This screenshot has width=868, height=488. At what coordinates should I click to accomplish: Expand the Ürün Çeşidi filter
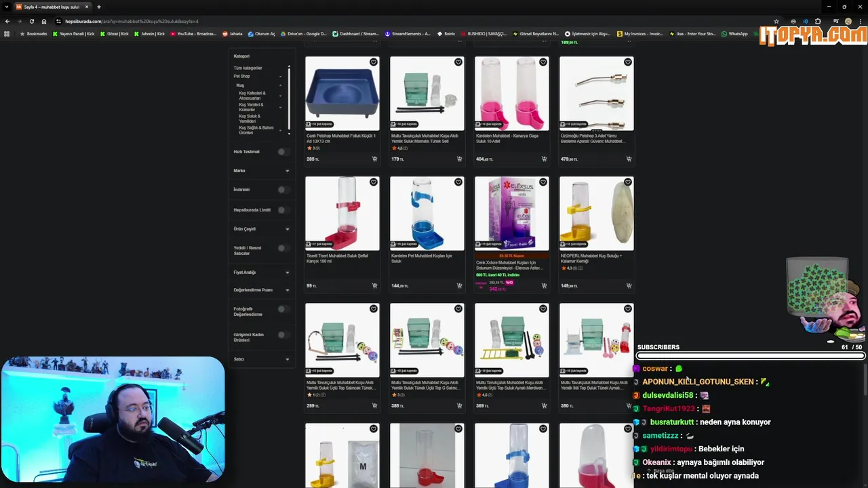coord(288,229)
